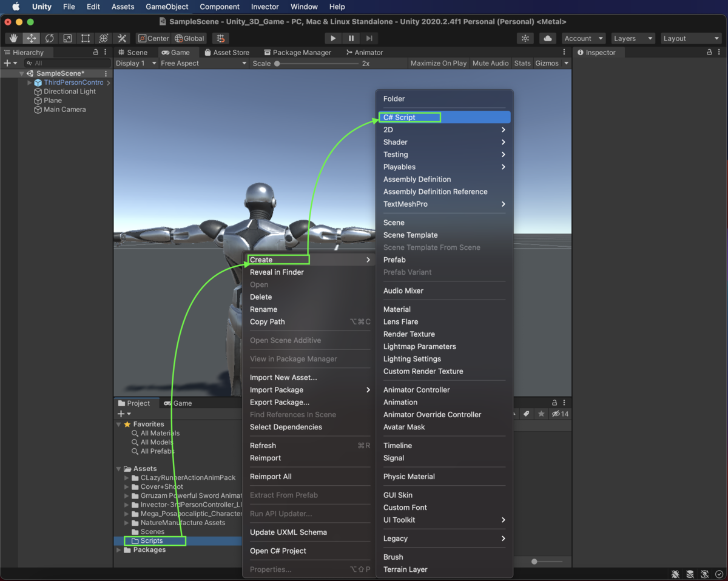
Task: Open the Invector menu in menu bar
Action: [265, 7]
